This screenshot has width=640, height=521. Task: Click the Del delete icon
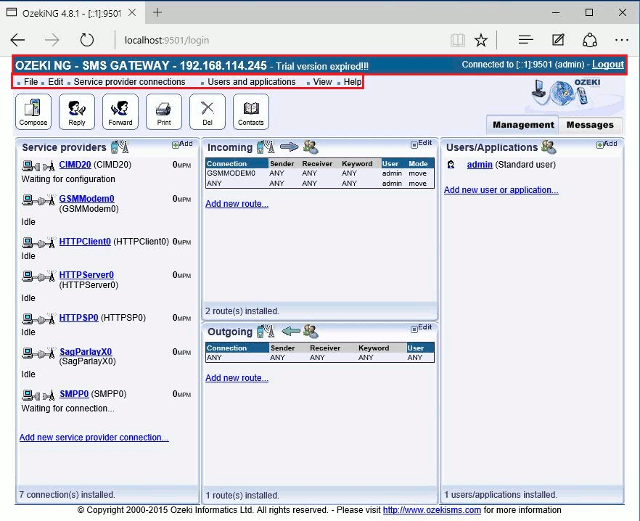[x=207, y=111]
